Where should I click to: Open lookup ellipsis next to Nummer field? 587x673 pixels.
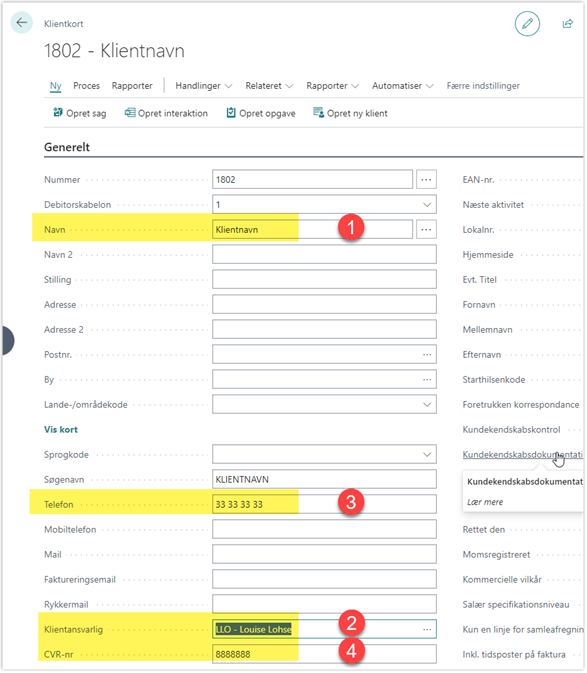tap(426, 179)
